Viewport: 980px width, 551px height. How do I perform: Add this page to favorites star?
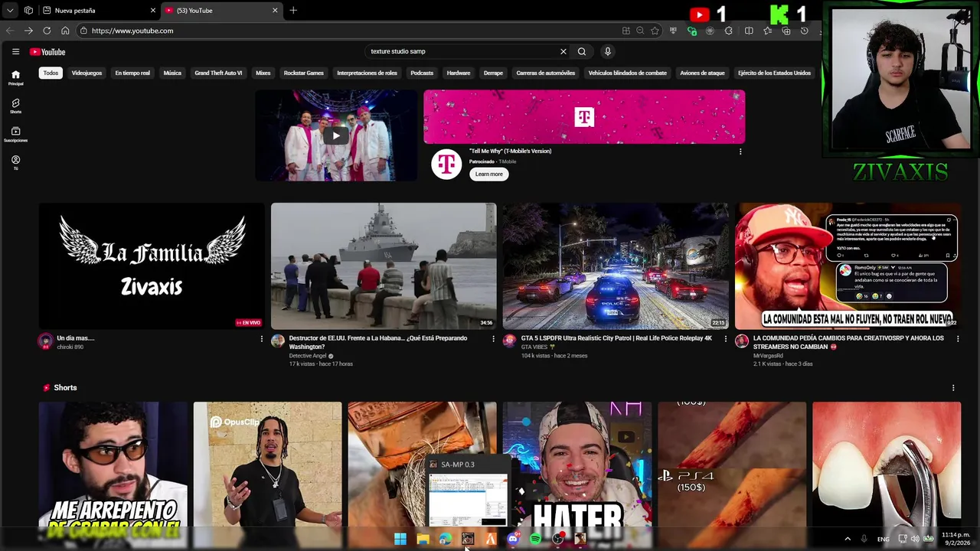655,31
